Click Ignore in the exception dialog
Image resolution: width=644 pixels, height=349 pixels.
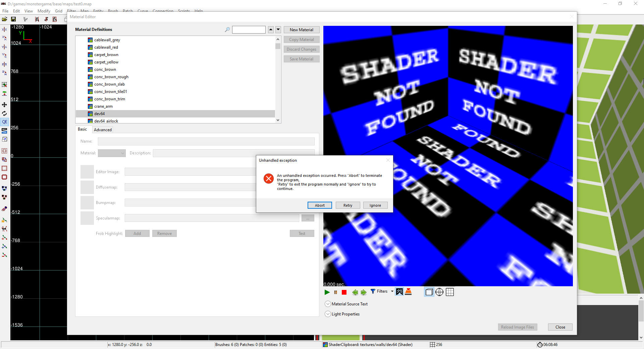coord(375,205)
